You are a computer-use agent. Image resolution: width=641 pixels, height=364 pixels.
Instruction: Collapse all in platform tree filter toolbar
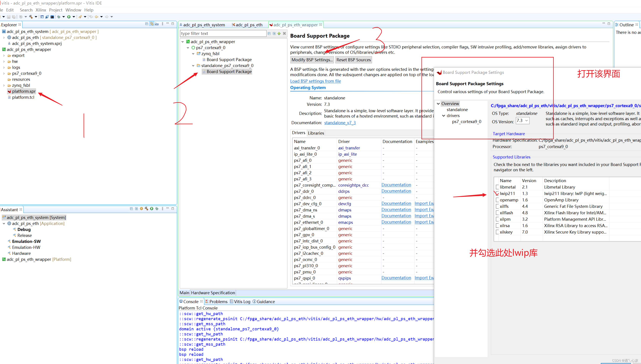(269, 34)
